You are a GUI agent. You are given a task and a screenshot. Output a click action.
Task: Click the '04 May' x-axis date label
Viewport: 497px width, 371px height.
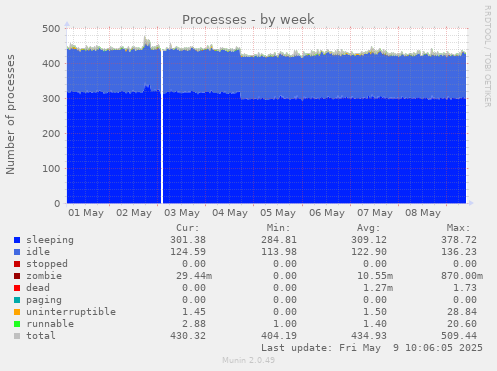point(230,213)
